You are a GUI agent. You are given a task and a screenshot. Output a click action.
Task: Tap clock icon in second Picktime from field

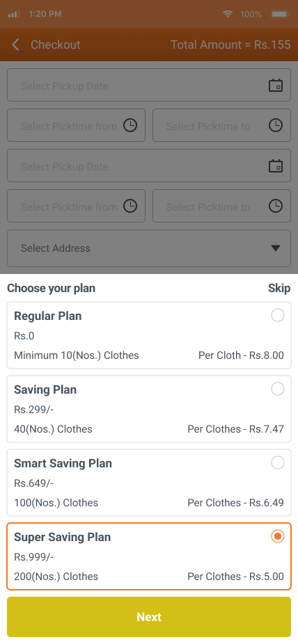130,206
